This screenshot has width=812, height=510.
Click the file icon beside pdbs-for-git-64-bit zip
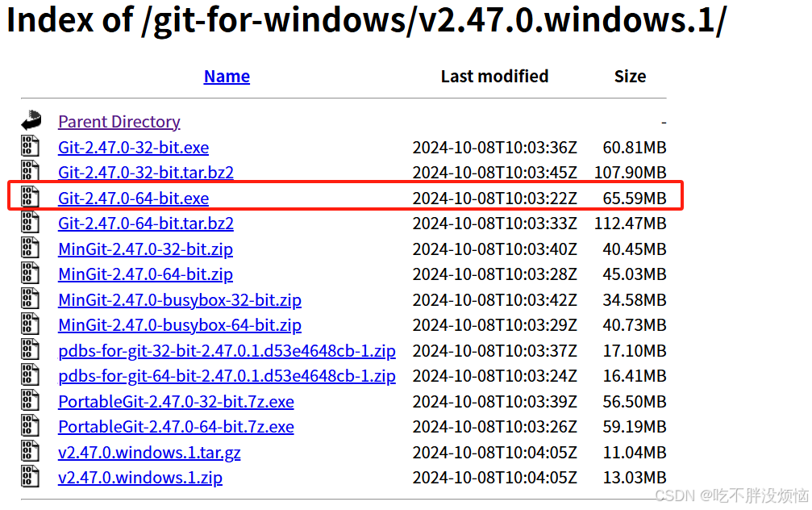point(30,374)
